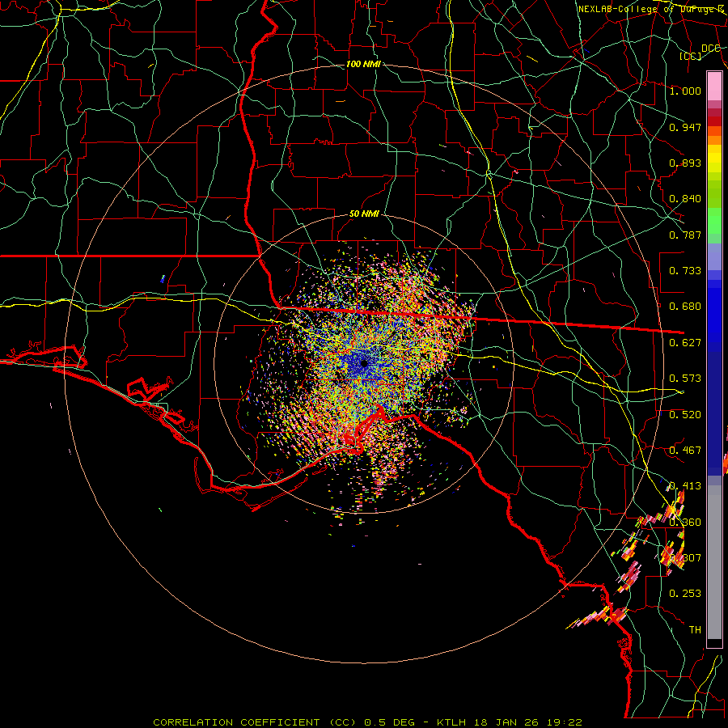Select the 0.467 scale value
This screenshot has height=728, width=728.
click(685, 451)
